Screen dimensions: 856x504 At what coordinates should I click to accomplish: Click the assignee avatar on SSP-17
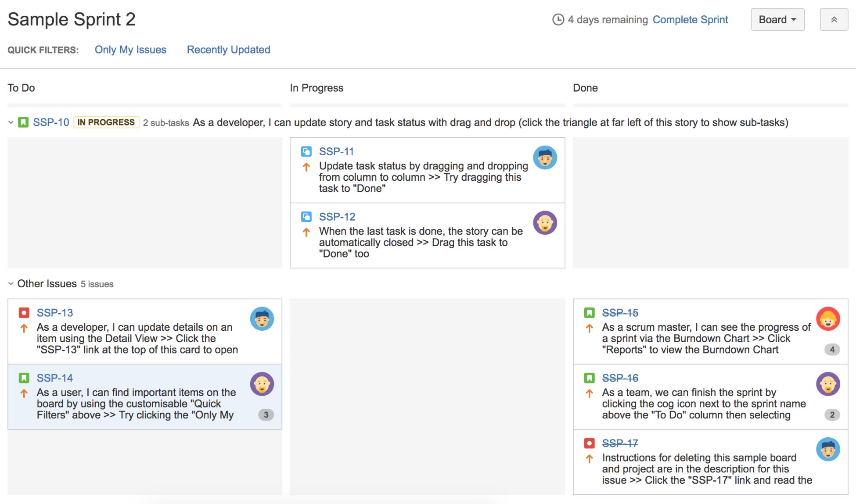828,450
